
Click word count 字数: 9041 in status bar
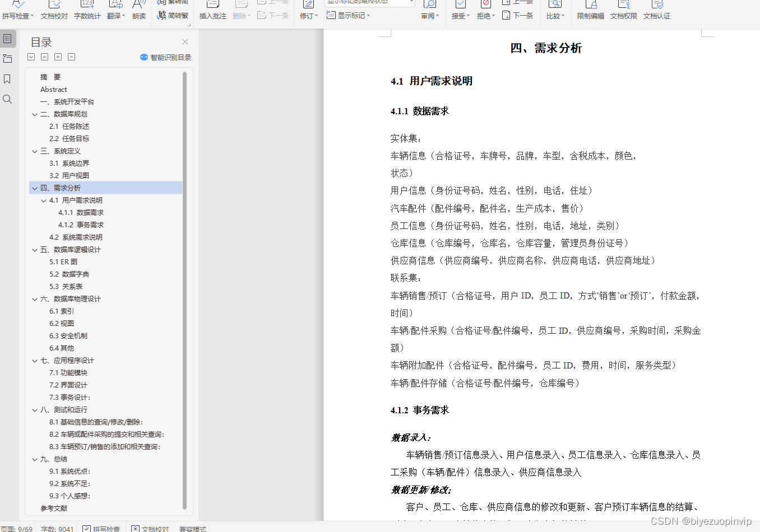[57, 529]
